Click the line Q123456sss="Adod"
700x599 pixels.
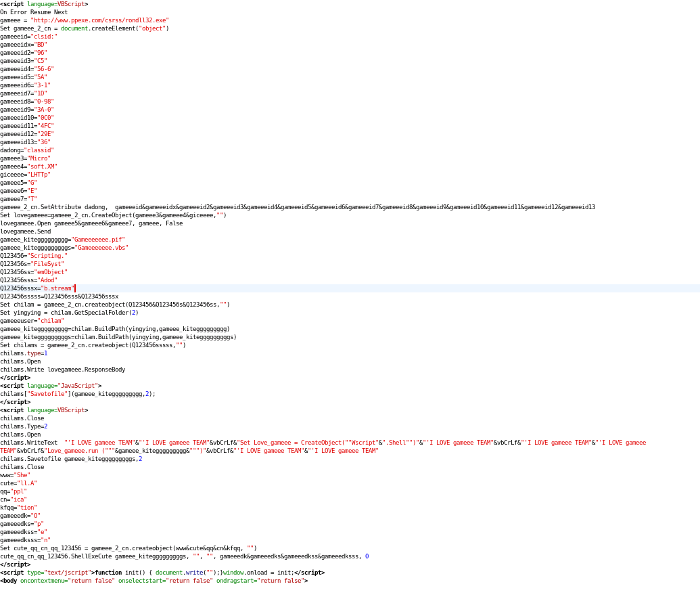point(28,280)
